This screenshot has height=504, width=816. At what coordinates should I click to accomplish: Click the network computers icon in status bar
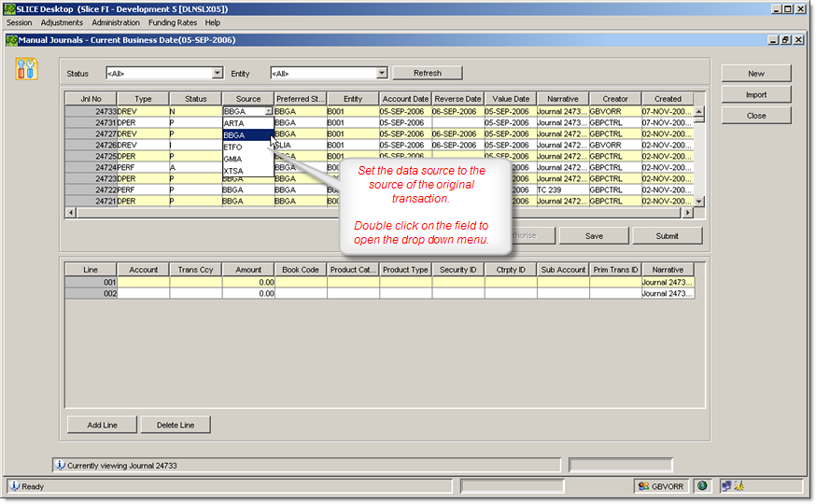click(725, 486)
